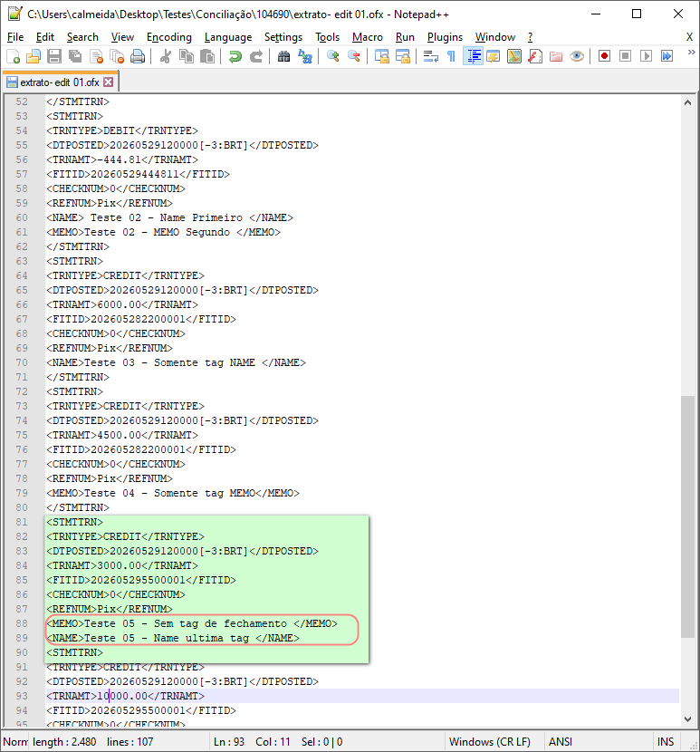
Task: Open the Encoding menu
Action: pyautogui.click(x=168, y=37)
